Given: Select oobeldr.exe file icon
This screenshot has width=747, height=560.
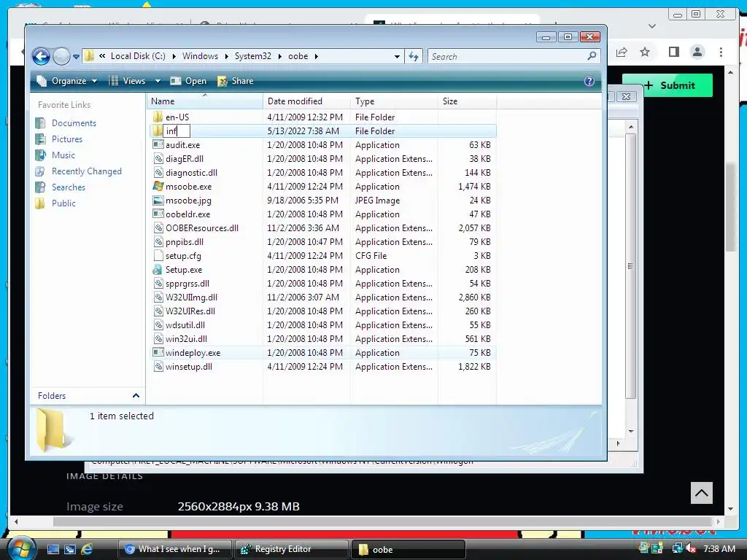Looking at the screenshot, I should 158,214.
